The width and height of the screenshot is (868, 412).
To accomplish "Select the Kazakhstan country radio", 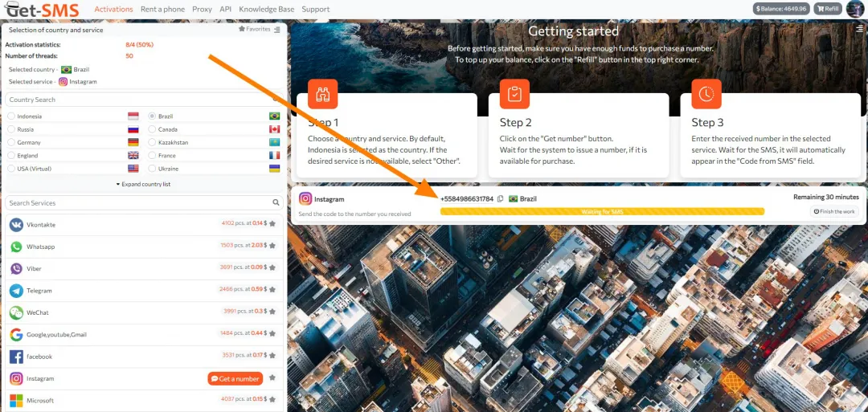I will coord(152,143).
